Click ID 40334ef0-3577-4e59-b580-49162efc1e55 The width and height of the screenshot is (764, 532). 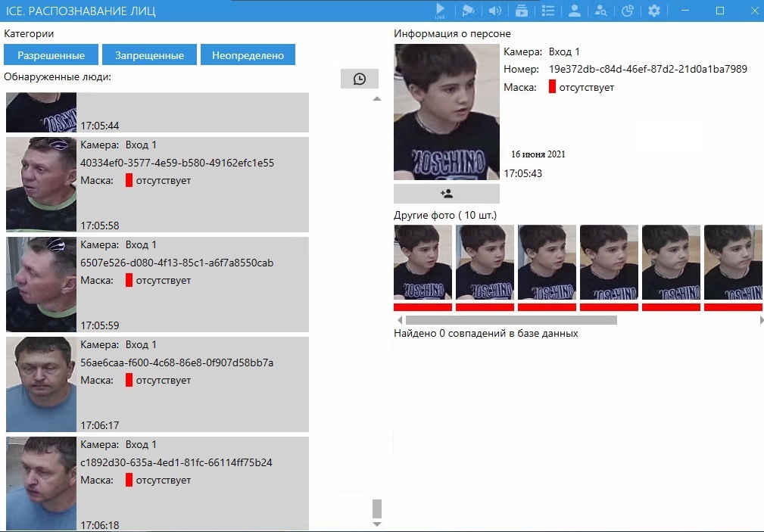tap(177, 163)
